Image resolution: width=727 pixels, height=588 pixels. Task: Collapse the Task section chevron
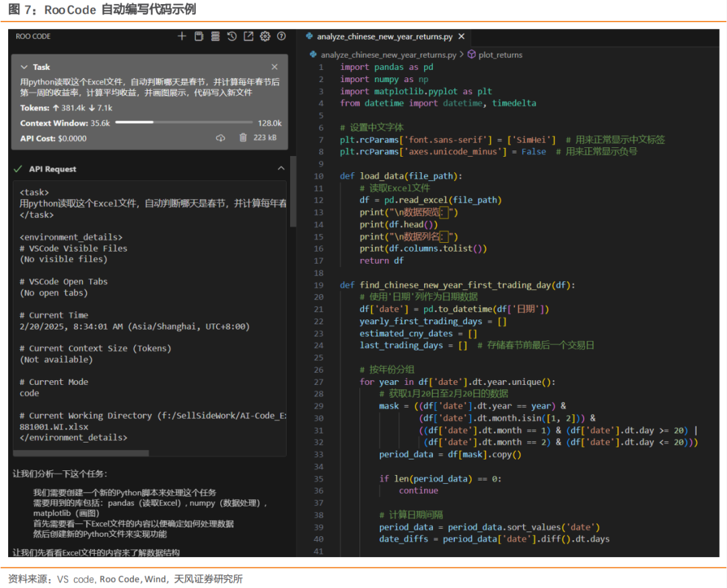click(24, 67)
